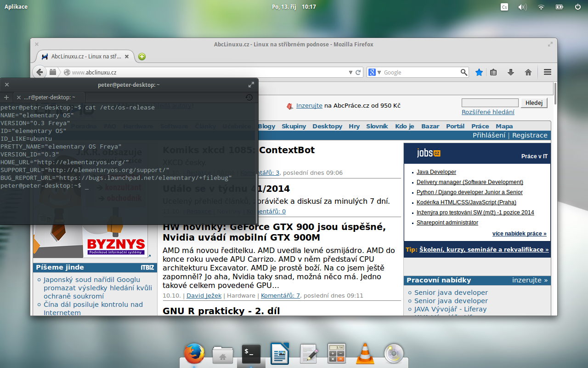
Task: Open the Přihlášení login link
Action: click(489, 135)
